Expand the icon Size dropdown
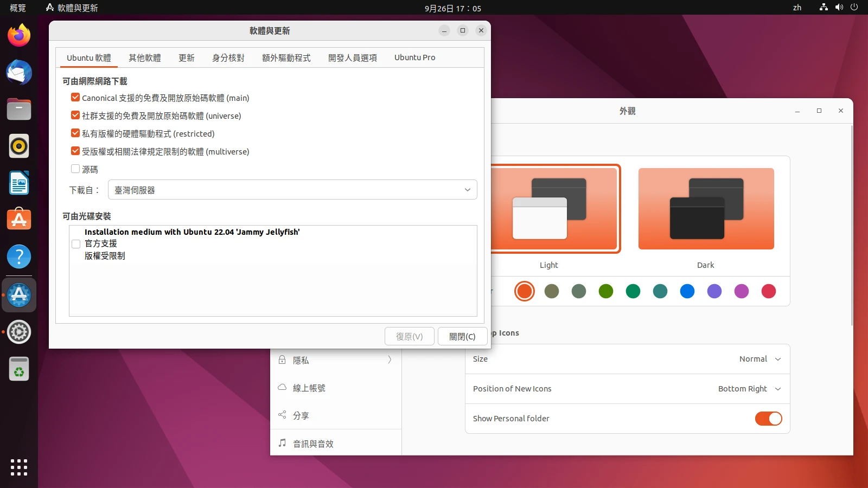Image resolution: width=868 pixels, height=488 pixels. [x=759, y=359]
